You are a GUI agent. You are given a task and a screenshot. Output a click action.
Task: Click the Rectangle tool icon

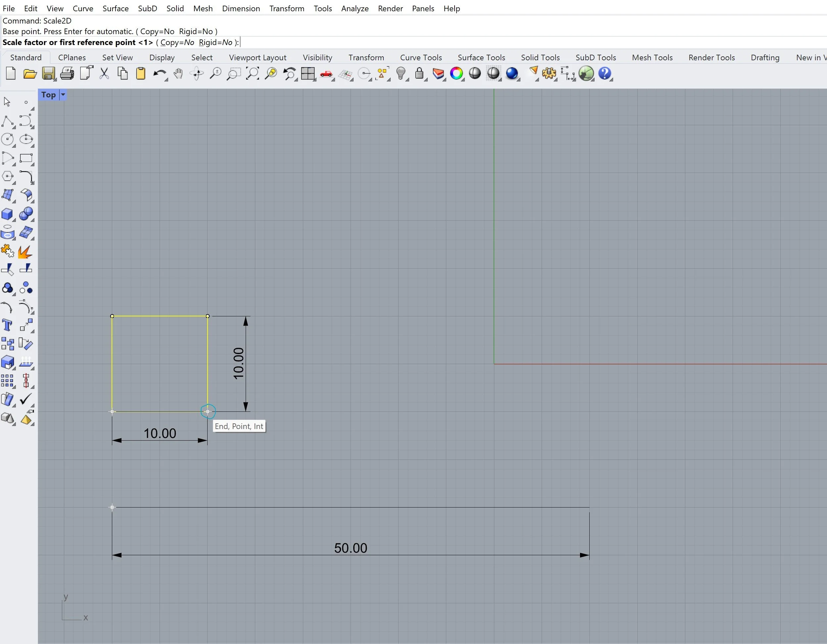coord(26,158)
